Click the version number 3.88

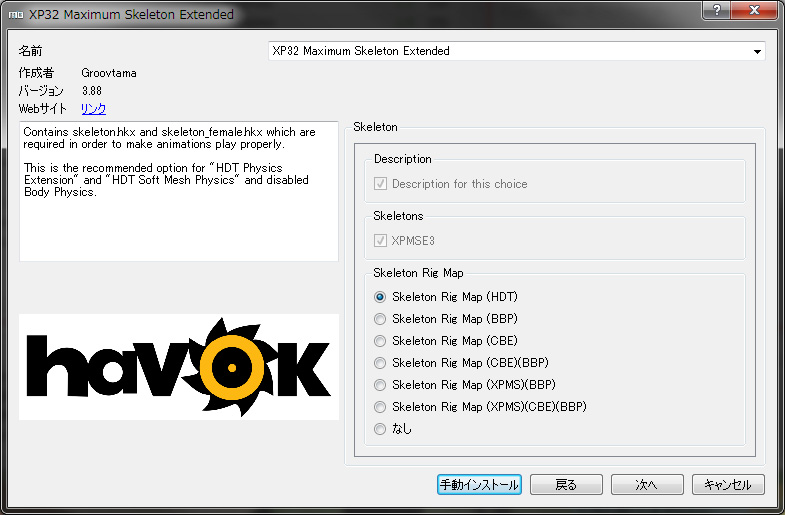92,91
